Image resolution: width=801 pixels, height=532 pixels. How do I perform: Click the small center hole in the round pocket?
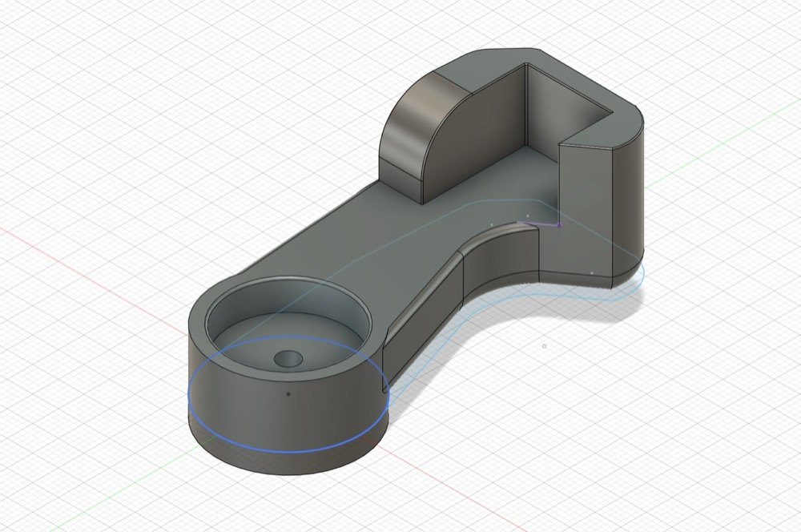pos(288,358)
